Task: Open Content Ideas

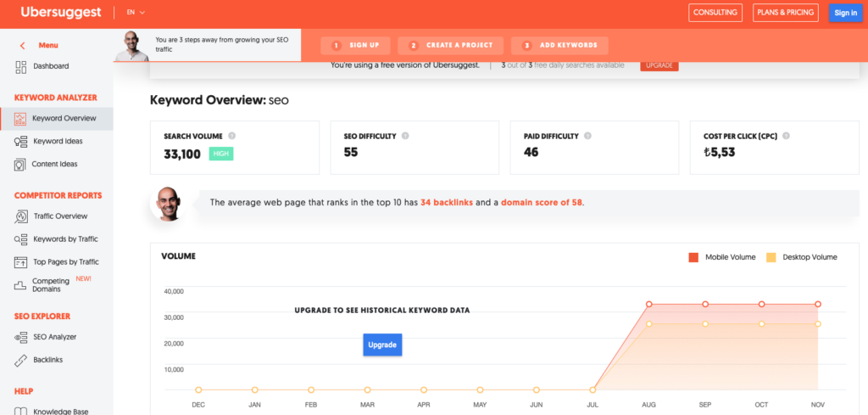Action: tap(55, 164)
